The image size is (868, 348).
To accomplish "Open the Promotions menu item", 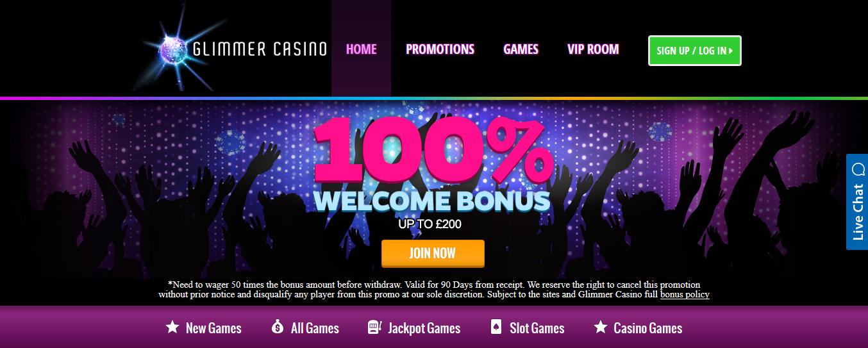I will (440, 49).
